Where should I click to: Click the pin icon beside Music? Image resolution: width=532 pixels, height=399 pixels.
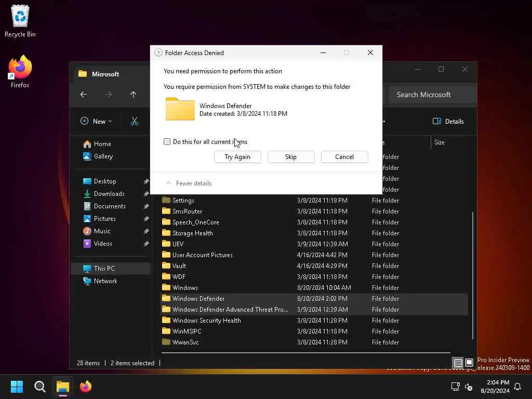pos(146,231)
